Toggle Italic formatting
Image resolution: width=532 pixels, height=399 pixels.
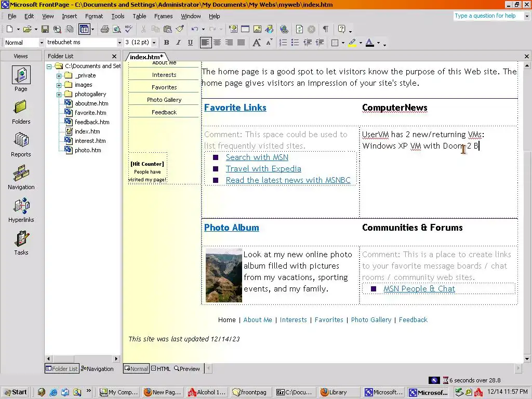[x=178, y=43]
